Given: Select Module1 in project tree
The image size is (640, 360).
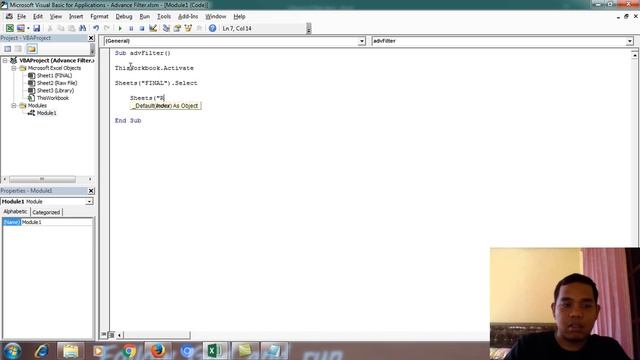Looking at the screenshot, I should pos(47,113).
